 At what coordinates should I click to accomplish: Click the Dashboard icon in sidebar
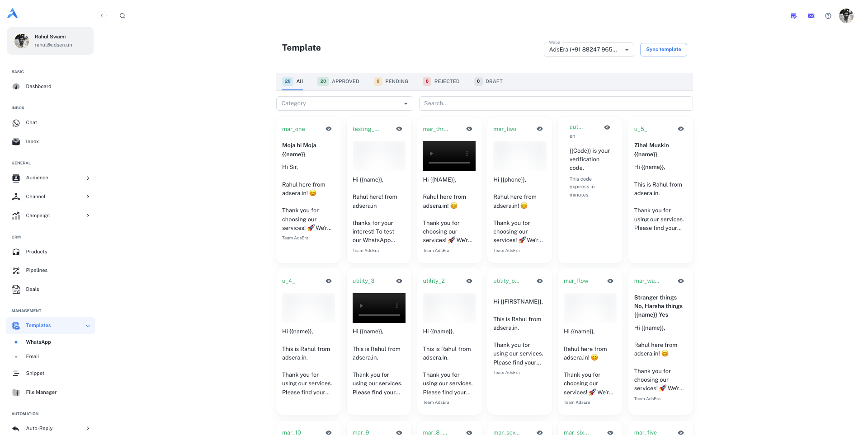point(16,86)
